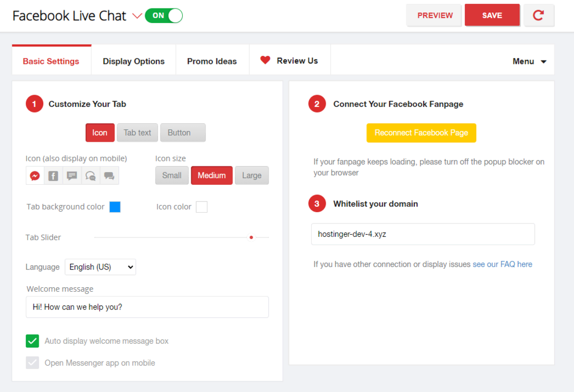Click Reconnect Facebook Page button
Viewport: 574px width, 392px height.
tap(422, 133)
